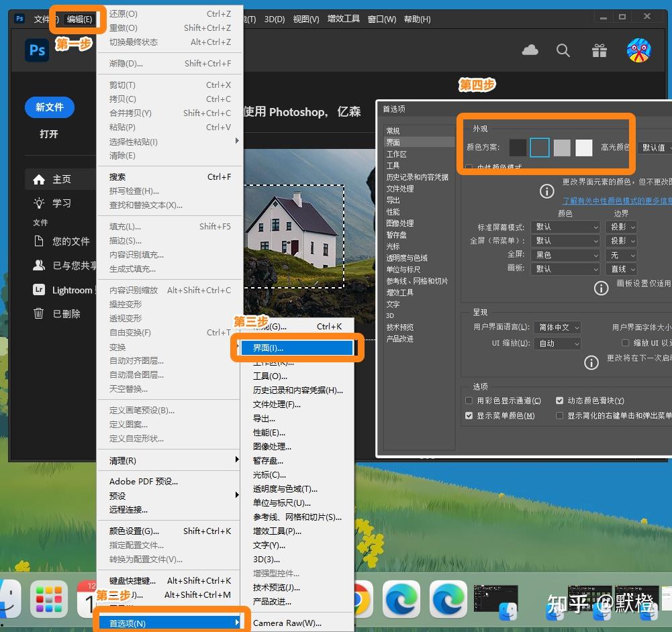The width and height of the screenshot is (672, 632).
Task: Open 画板 color dropdown
Action: point(565,269)
